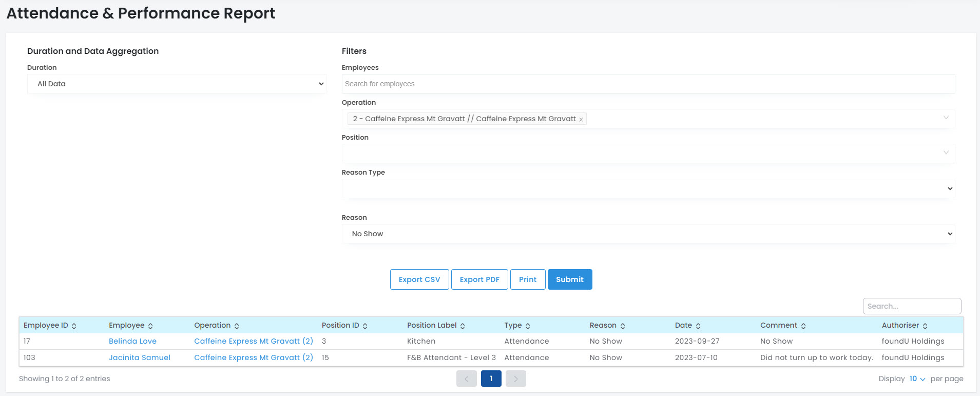Click the table Search input field
This screenshot has height=396, width=980.
912,306
